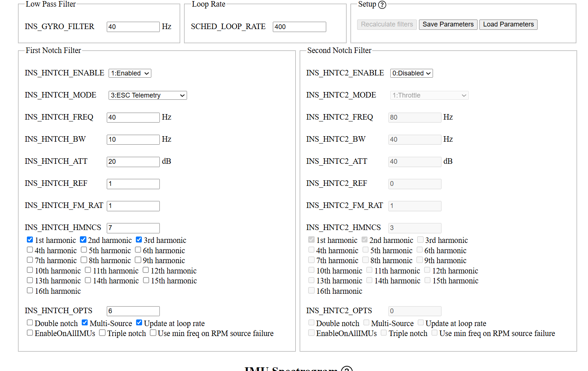This screenshot has width=588, height=371.
Task: Click Load Parameters button
Action: pos(508,24)
